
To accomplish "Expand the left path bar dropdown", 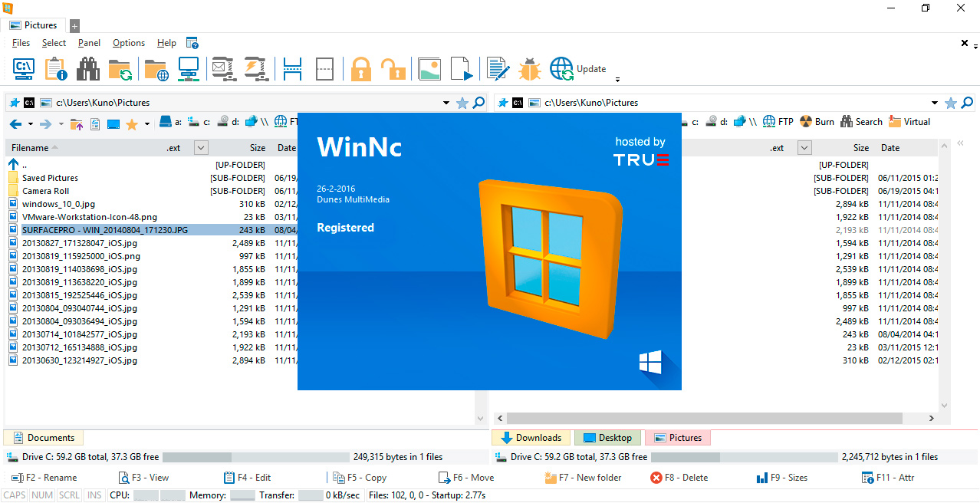I will pos(446,102).
